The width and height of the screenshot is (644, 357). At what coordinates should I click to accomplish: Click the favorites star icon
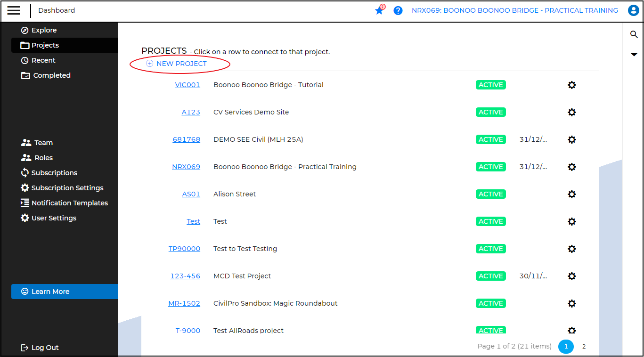click(379, 10)
